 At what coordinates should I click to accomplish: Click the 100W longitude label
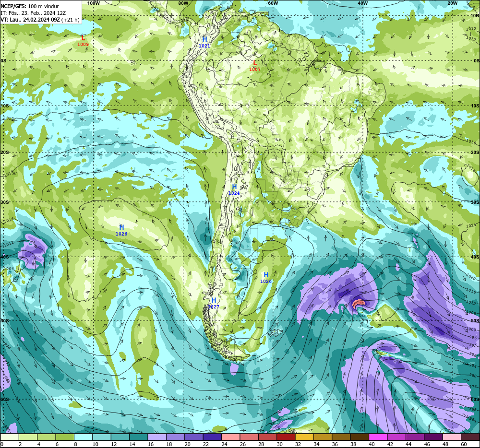coord(94,3)
